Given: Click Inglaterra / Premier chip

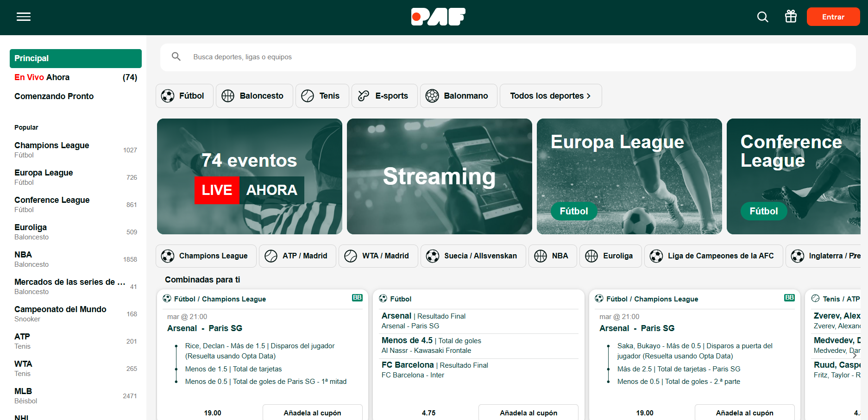Looking at the screenshot, I should click(x=823, y=256).
